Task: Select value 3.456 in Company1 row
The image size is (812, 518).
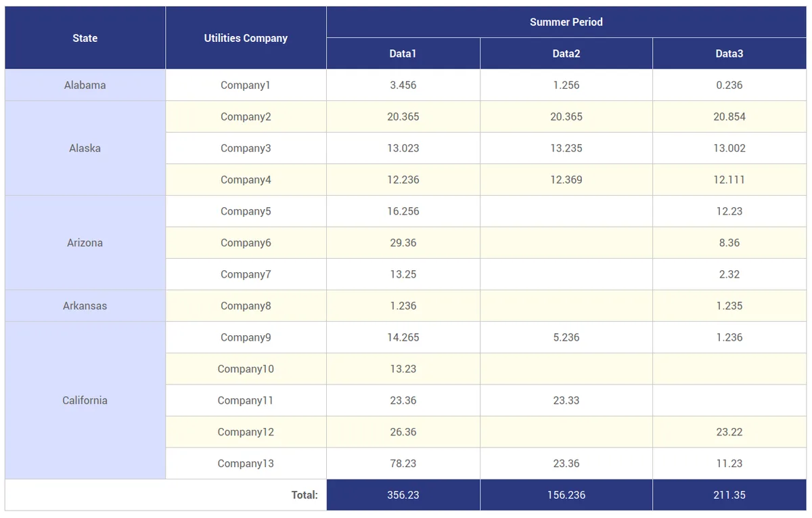Action: tap(403, 85)
